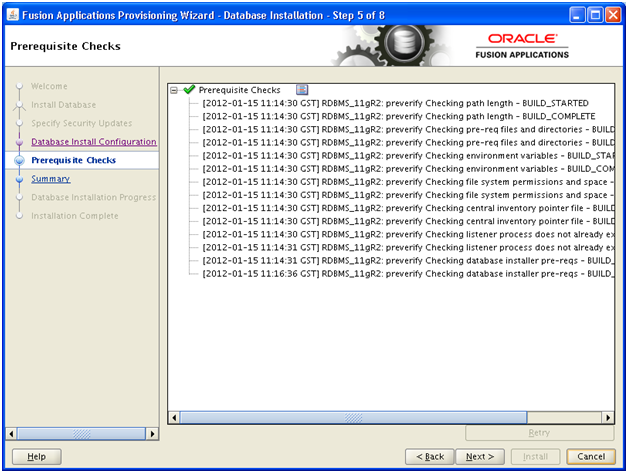Click the Database Install Configuration step bullet
Screen dimensions: 628x473
19,142
